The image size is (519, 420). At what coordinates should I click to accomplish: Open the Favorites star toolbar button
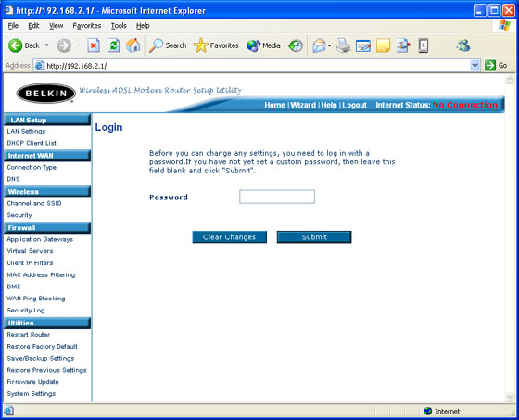[x=216, y=45]
